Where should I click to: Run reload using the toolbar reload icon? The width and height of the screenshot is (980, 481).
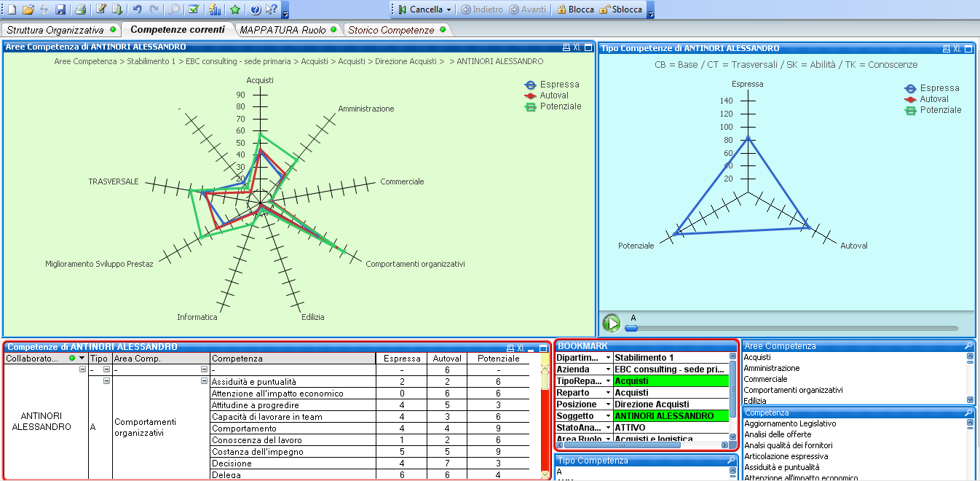(x=116, y=9)
